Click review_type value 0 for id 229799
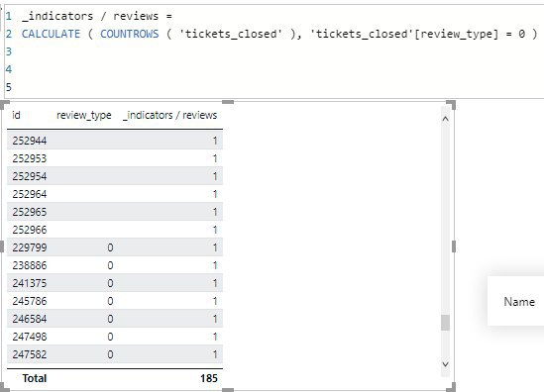The height and width of the screenshot is (392, 544). pos(110,247)
